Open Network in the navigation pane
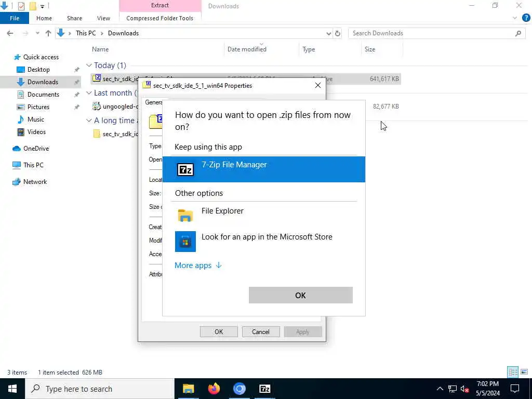532x399 pixels. pyautogui.click(x=35, y=182)
